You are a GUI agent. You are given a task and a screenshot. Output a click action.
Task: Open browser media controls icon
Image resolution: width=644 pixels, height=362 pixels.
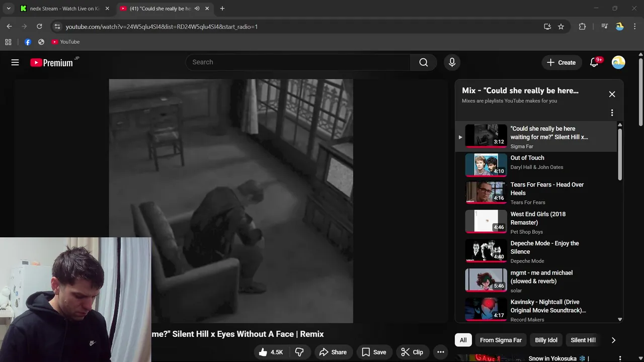click(x=604, y=27)
